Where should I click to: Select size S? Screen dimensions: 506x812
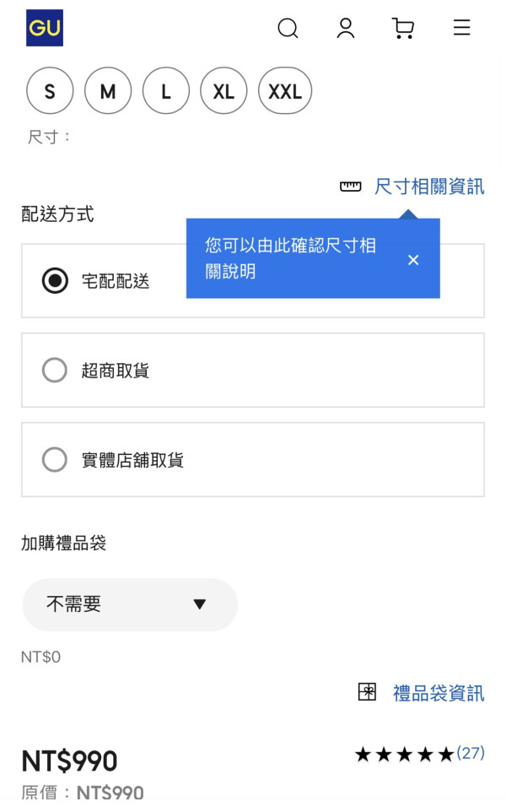[x=49, y=90]
